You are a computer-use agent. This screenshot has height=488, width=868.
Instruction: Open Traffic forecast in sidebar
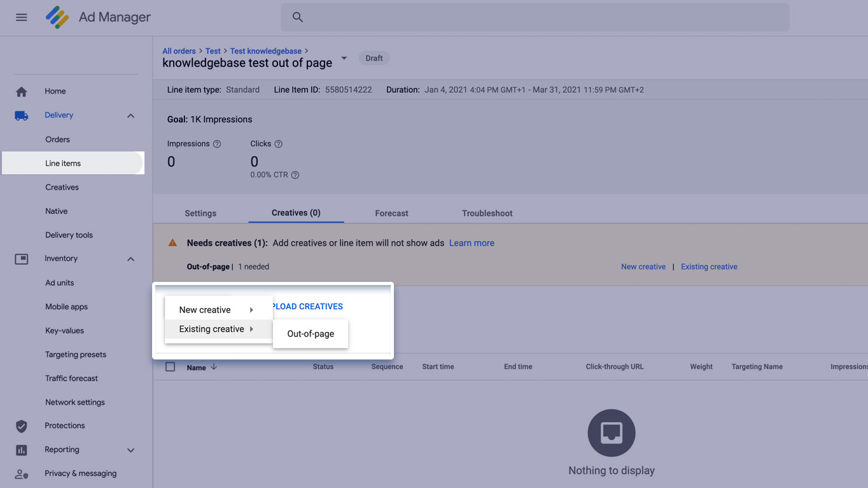click(71, 378)
